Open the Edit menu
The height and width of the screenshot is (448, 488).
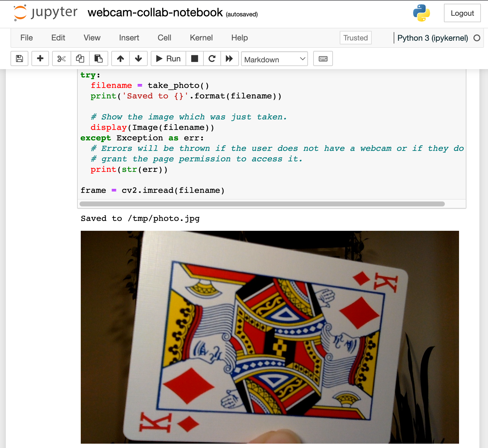coord(58,38)
